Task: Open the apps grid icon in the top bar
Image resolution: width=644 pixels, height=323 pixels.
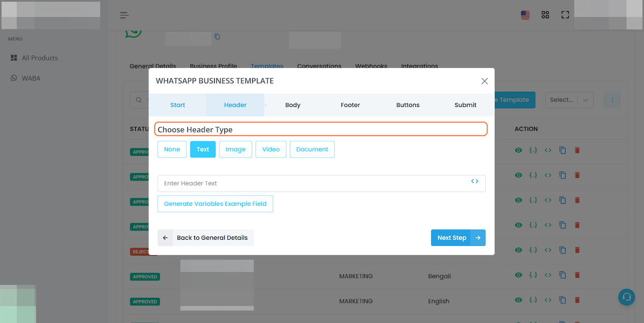Action: (545, 15)
